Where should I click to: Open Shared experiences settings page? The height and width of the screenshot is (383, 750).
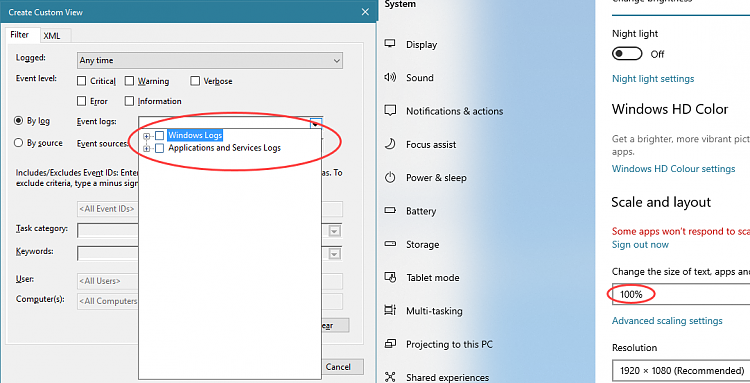447,377
